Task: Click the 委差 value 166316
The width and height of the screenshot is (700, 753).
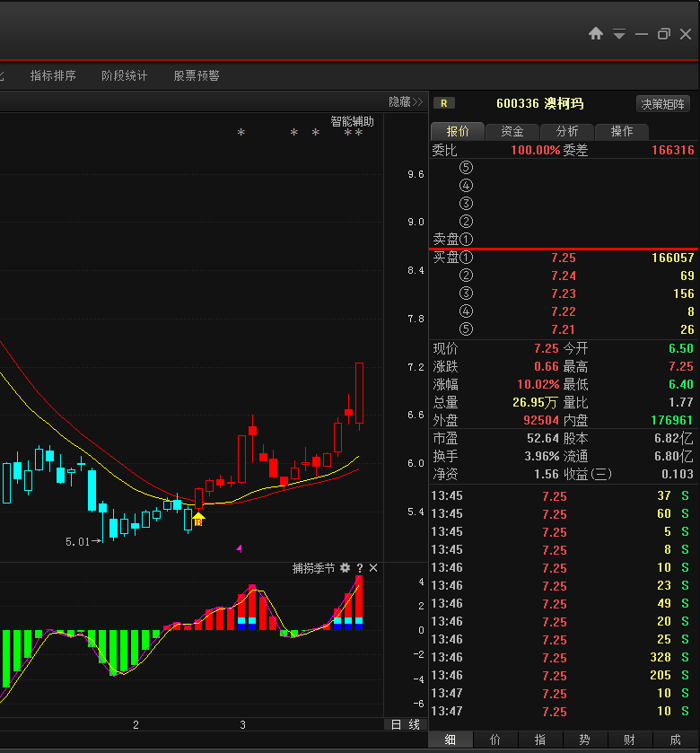Action: 673,150
